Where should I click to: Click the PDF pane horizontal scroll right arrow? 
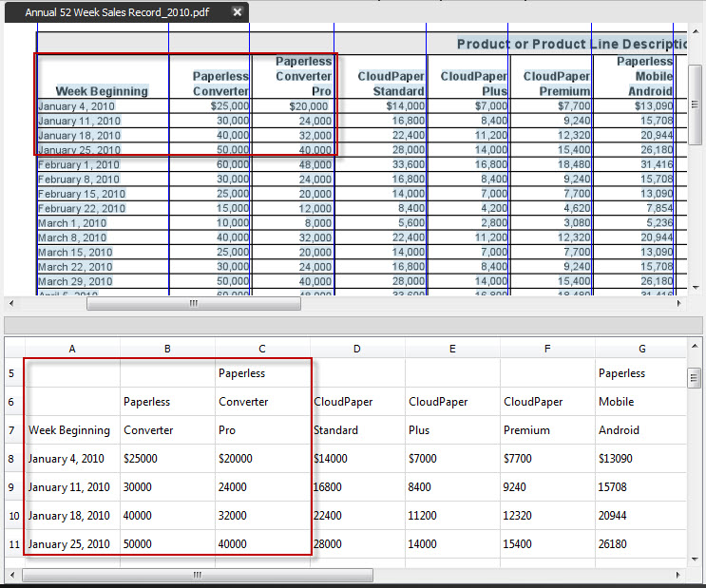click(x=679, y=303)
